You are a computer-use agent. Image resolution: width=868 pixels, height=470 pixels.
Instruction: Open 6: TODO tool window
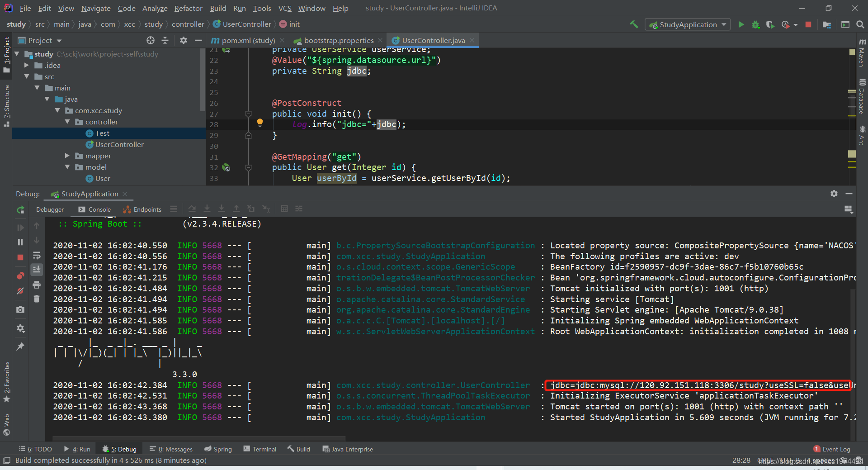35,449
